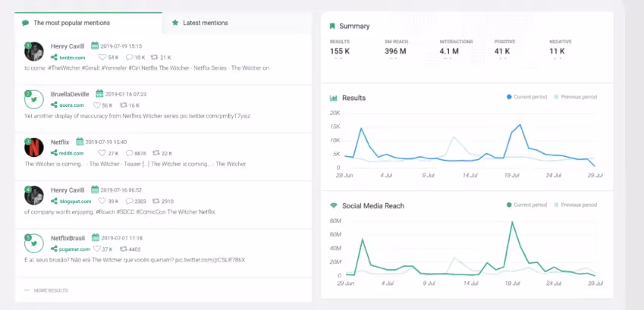
Task: Click the speech bubble icon on popular mentions tab
Action: pyautogui.click(x=26, y=23)
